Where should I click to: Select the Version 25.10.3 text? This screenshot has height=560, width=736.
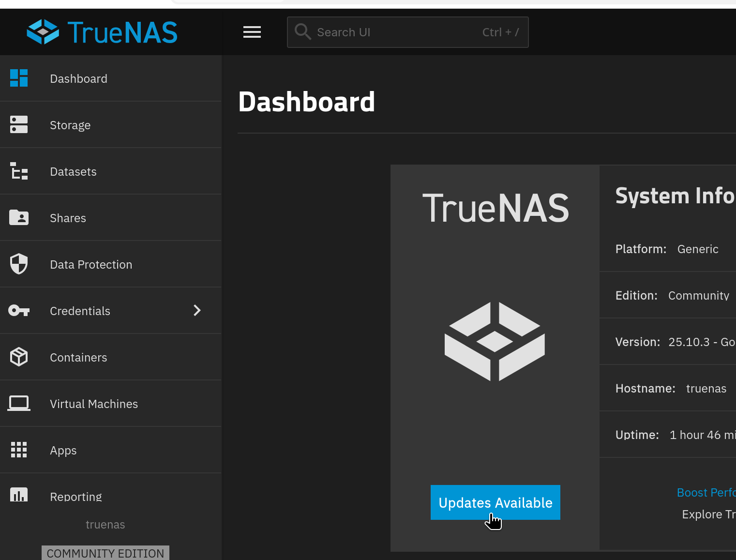coord(702,342)
